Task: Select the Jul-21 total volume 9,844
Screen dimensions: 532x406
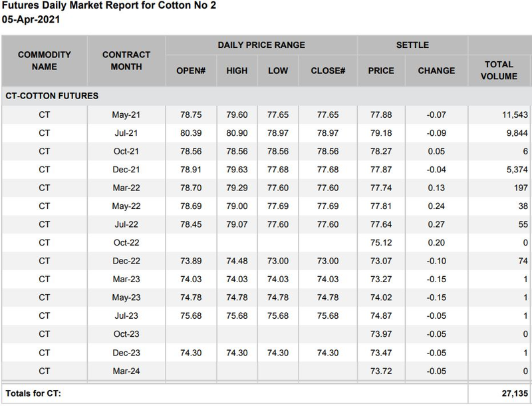Action: pyautogui.click(x=513, y=133)
